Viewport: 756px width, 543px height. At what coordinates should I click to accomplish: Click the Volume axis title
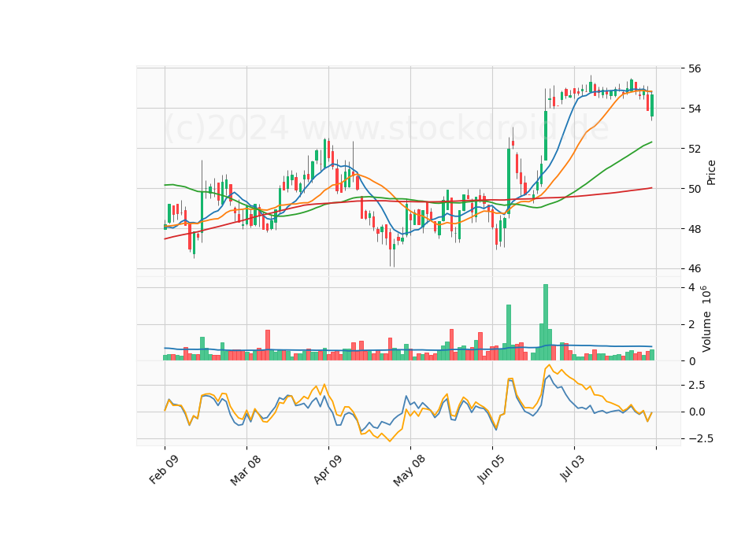point(706,319)
